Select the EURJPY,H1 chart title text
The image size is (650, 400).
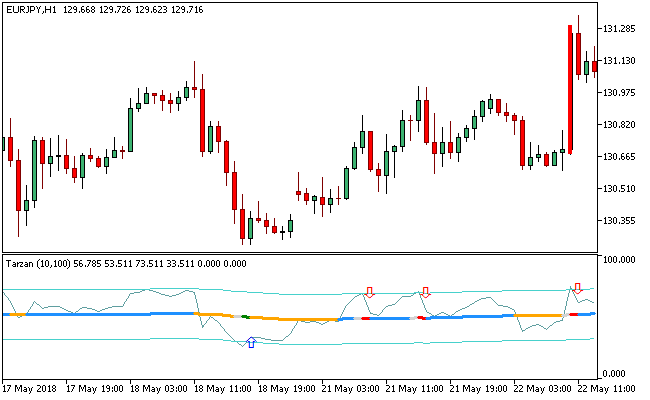tap(32, 10)
